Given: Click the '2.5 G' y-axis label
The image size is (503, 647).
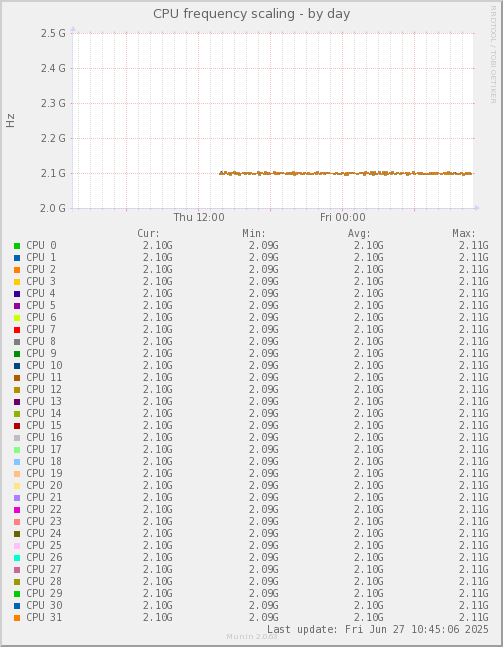Looking at the screenshot, I should [53, 33].
